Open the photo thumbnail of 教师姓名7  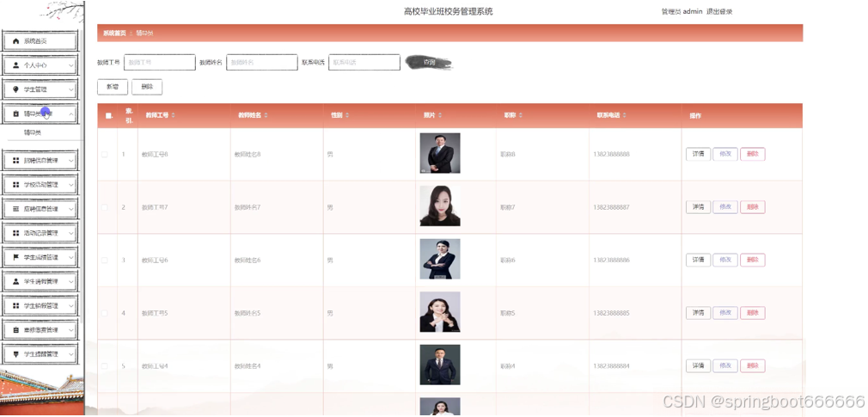(439, 206)
